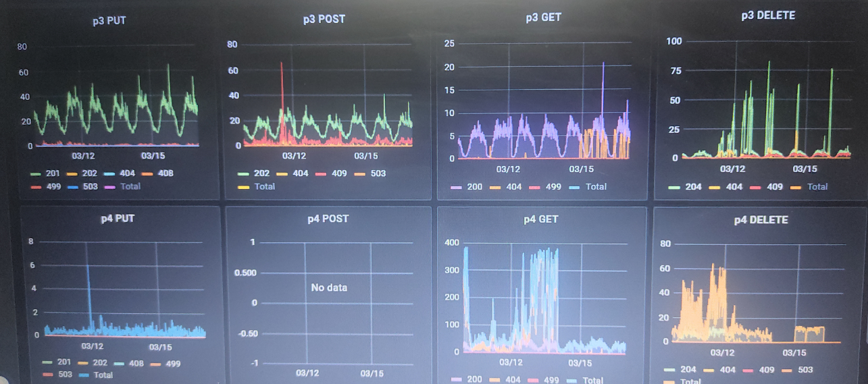
Task: Open the p4 POST panel title menu
Action: [328, 219]
